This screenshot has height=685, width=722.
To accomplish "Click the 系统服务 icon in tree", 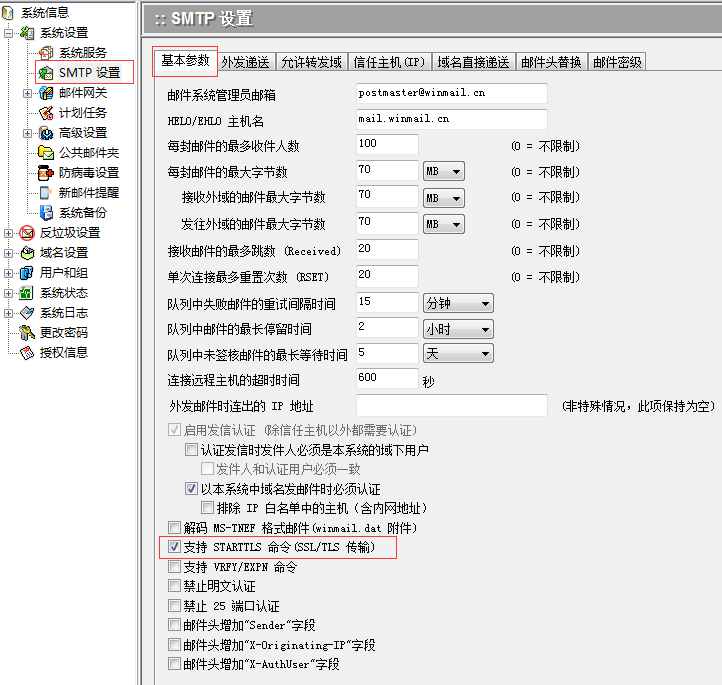I will (46, 53).
